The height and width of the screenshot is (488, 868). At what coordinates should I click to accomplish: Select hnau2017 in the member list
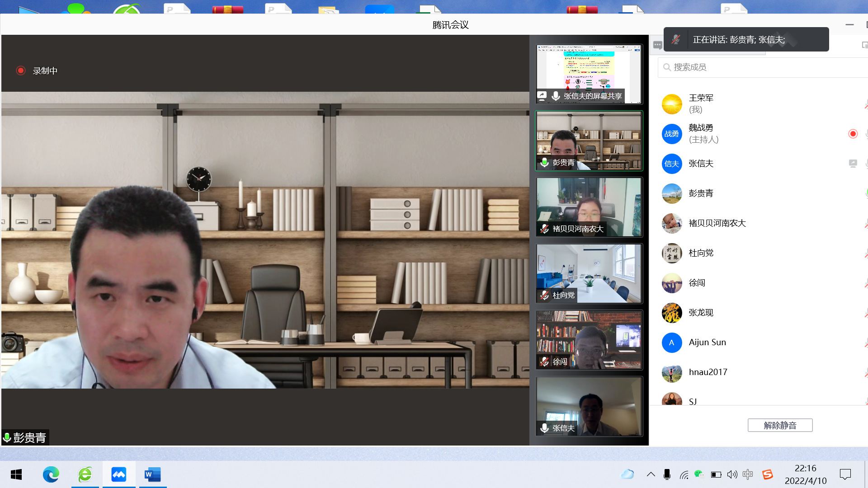pyautogui.click(x=708, y=372)
